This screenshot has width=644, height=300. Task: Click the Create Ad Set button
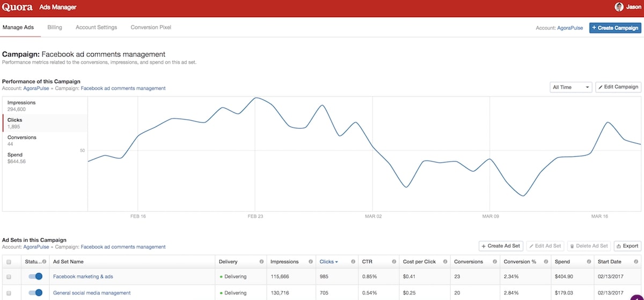501,246
